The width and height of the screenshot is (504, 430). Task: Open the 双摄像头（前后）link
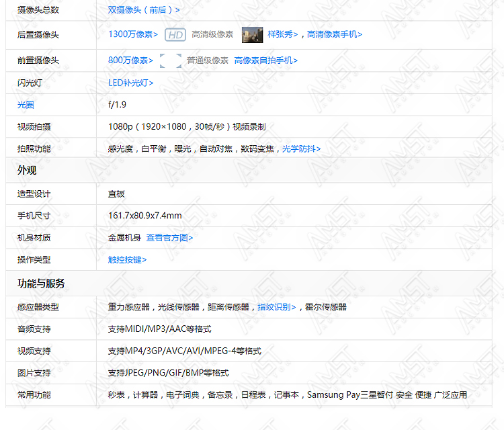144,10
